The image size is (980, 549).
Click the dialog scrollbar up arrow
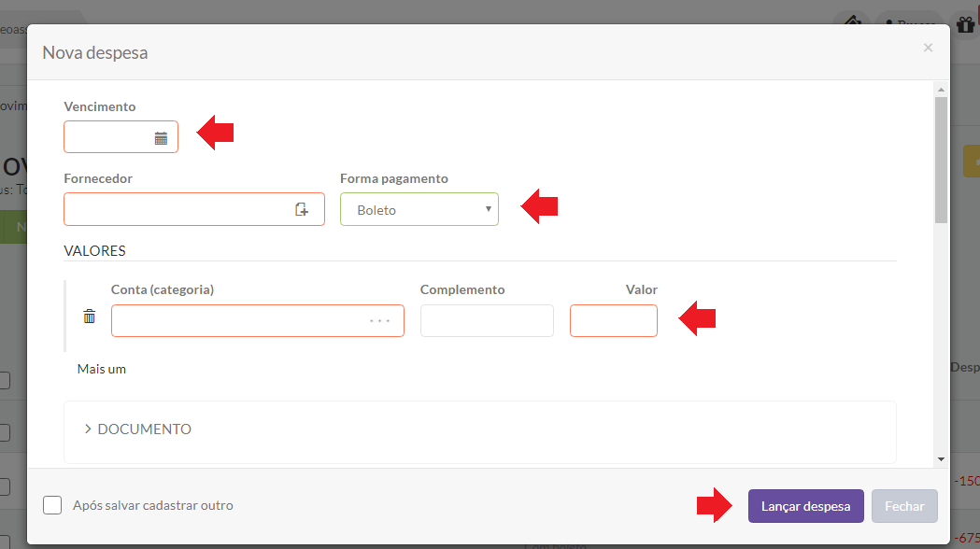(942, 90)
